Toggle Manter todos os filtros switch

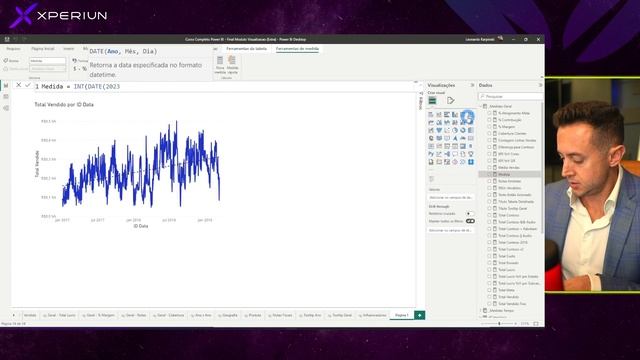click(470, 221)
